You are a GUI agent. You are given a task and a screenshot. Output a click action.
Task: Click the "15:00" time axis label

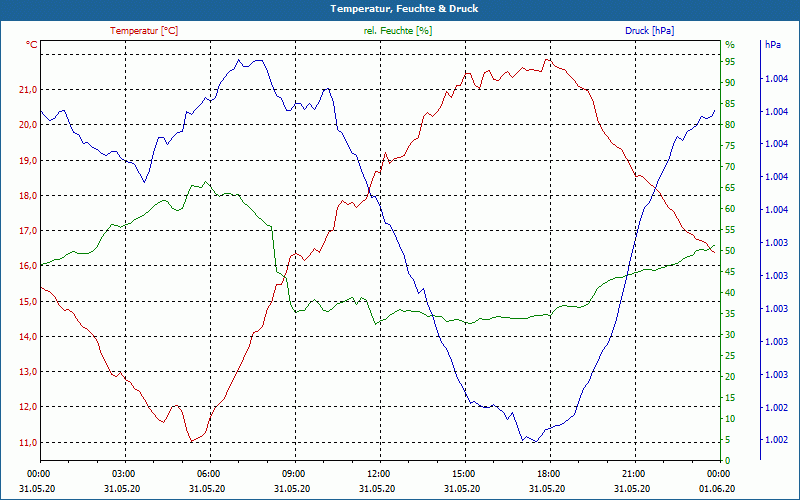point(463,473)
